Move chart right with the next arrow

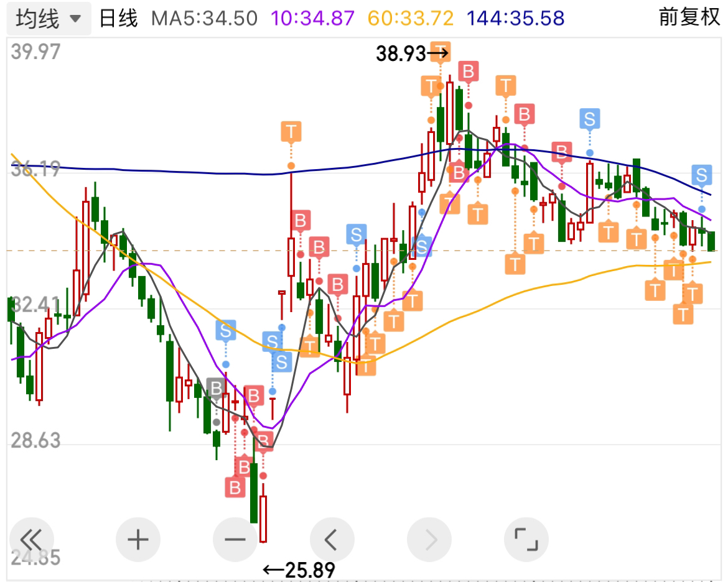[x=429, y=540]
